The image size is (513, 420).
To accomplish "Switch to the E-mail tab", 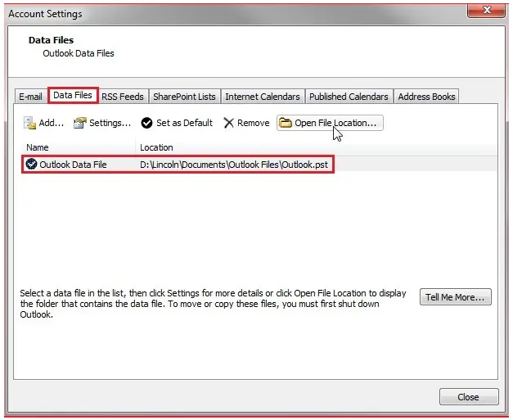I will (30, 97).
